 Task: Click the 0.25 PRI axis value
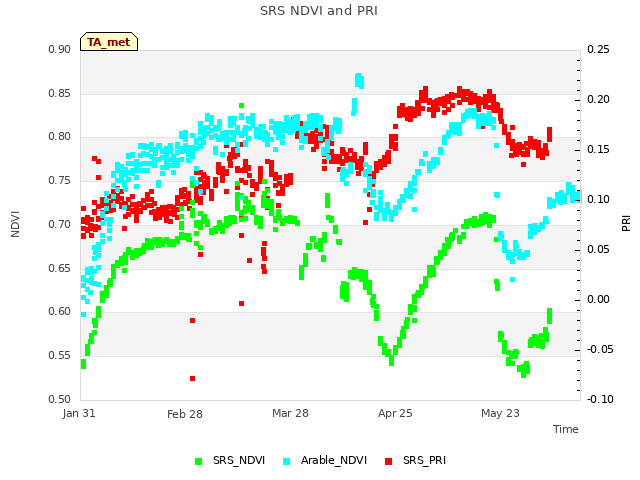[x=598, y=50]
